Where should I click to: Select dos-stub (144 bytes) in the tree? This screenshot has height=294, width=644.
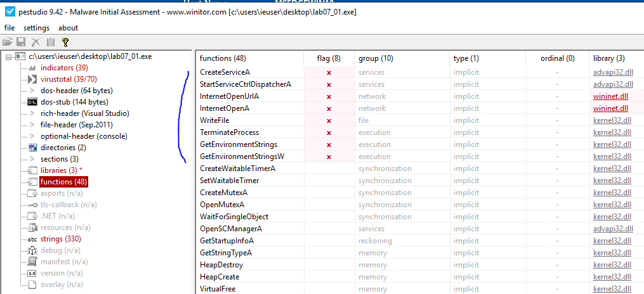click(74, 102)
